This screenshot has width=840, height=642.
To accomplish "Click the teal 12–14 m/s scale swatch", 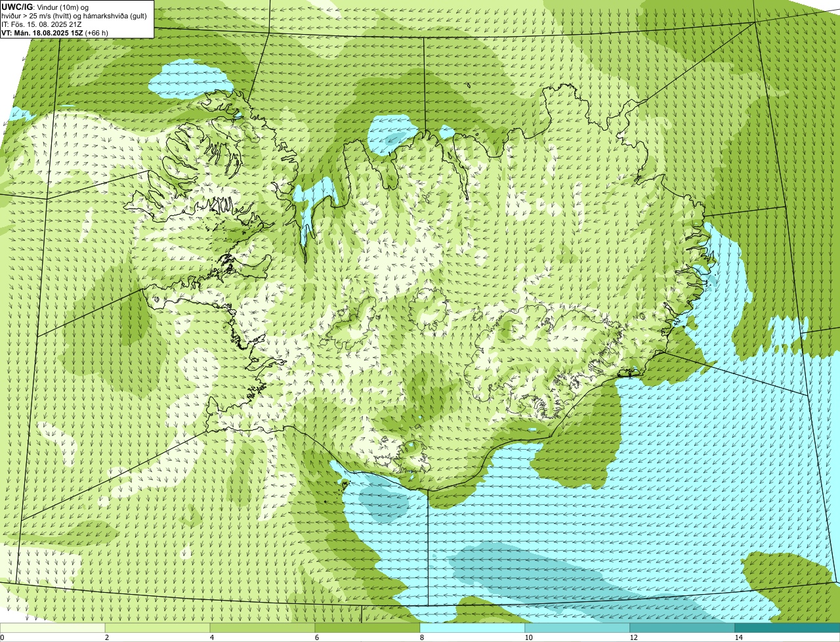I will 682,628.
